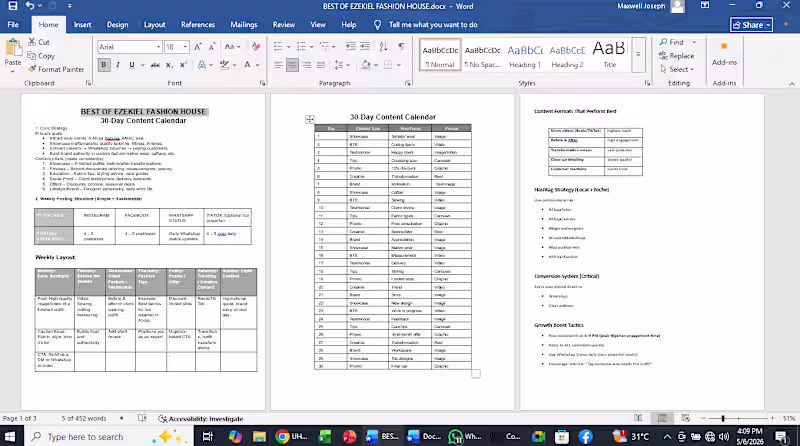Toggle Show/Hide paragraph marks
Screen dimensions: 800x446
click(x=402, y=46)
